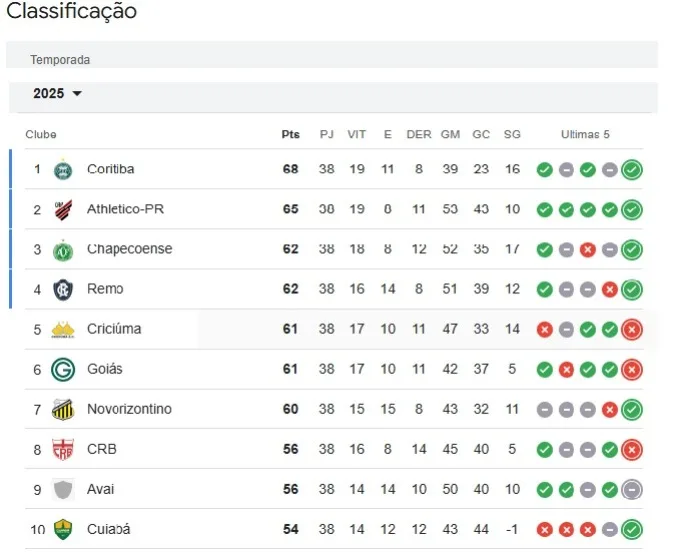
Task: Click Avaí's latest match draw indicator
Action: 631,489
